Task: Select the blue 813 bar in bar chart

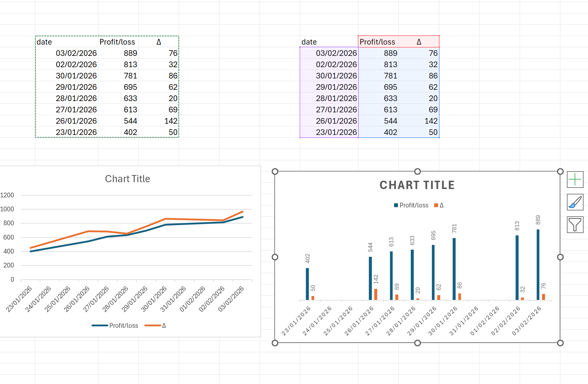Action: tap(517, 268)
